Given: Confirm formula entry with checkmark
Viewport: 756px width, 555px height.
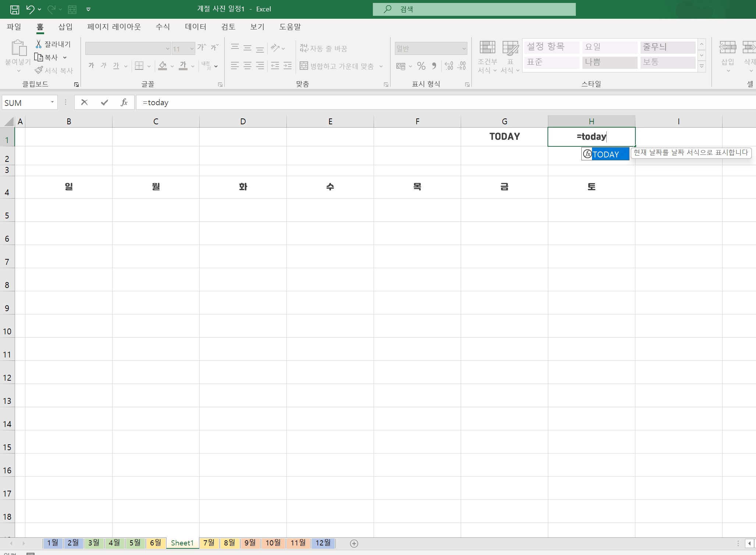Looking at the screenshot, I should 104,102.
